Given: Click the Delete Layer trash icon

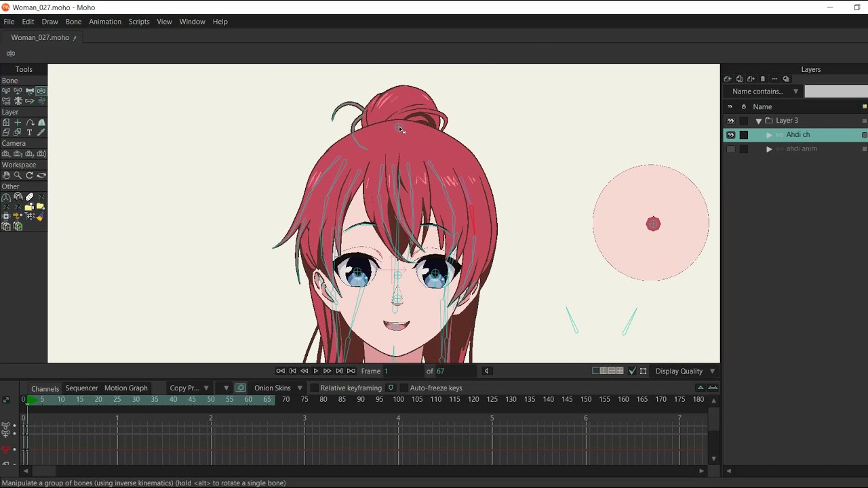Looking at the screenshot, I should pos(762,79).
